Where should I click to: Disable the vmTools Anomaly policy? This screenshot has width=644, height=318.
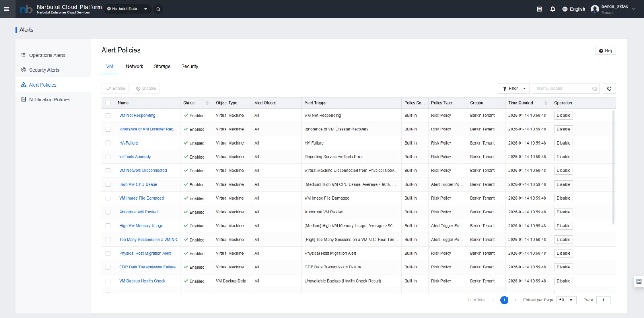point(563,157)
